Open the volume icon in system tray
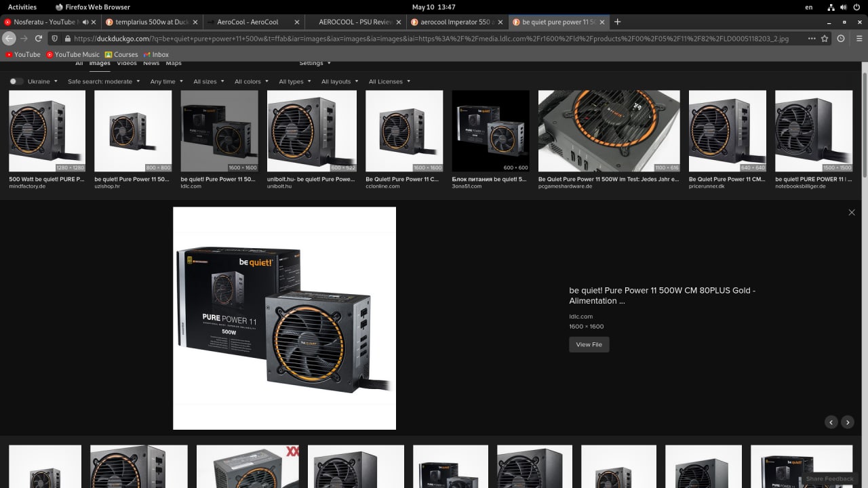The image size is (868, 488). point(845,7)
